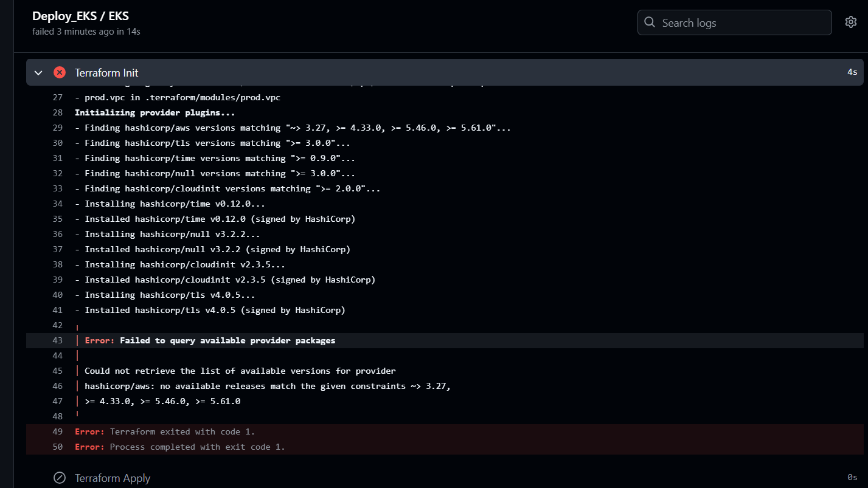Select 'Installed hashicorp/time v0.12.0' line
Image resolution: width=868 pixels, height=488 pixels.
point(215,219)
